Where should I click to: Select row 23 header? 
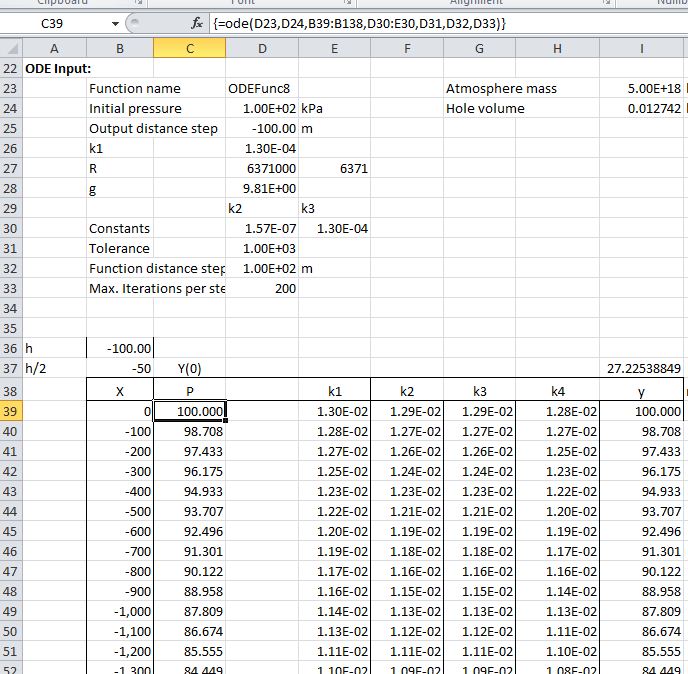tap(10, 88)
